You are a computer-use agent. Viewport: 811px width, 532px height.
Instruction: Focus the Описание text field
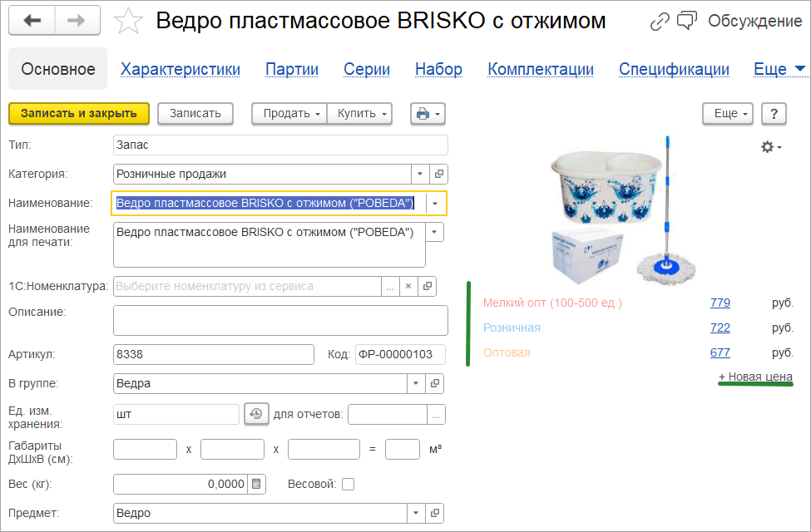280,321
